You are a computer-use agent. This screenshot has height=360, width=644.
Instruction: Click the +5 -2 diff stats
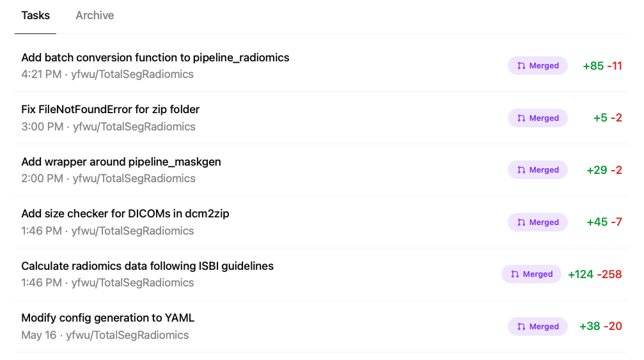coord(608,118)
